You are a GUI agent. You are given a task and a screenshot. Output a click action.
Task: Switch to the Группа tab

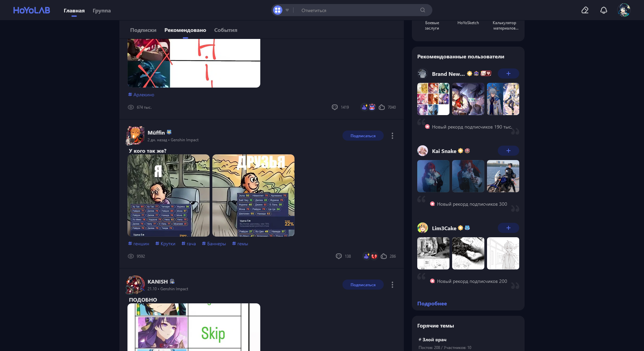tap(102, 11)
